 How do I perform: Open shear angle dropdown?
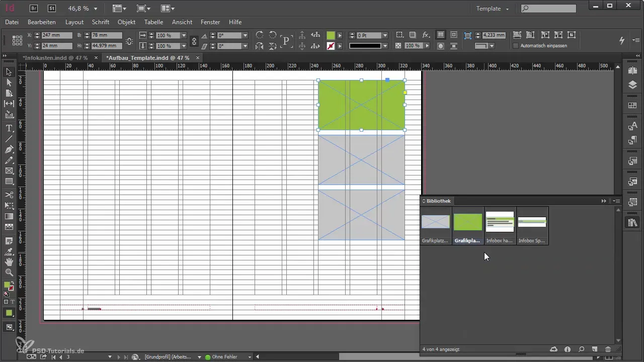tap(245, 46)
